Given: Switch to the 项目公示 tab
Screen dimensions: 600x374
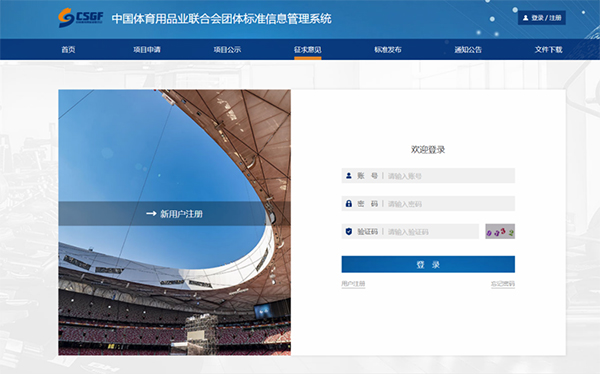Looking at the screenshot, I should (227, 49).
